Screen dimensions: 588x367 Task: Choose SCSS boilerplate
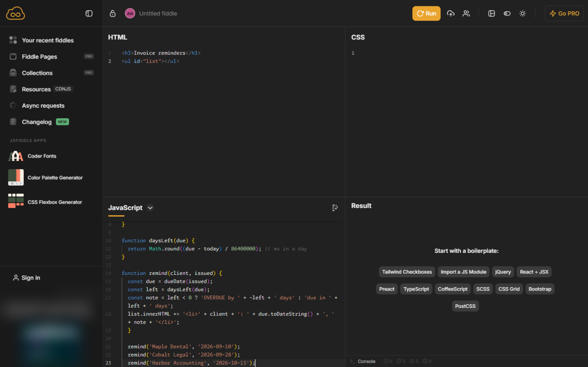pyautogui.click(x=483, y=289)
